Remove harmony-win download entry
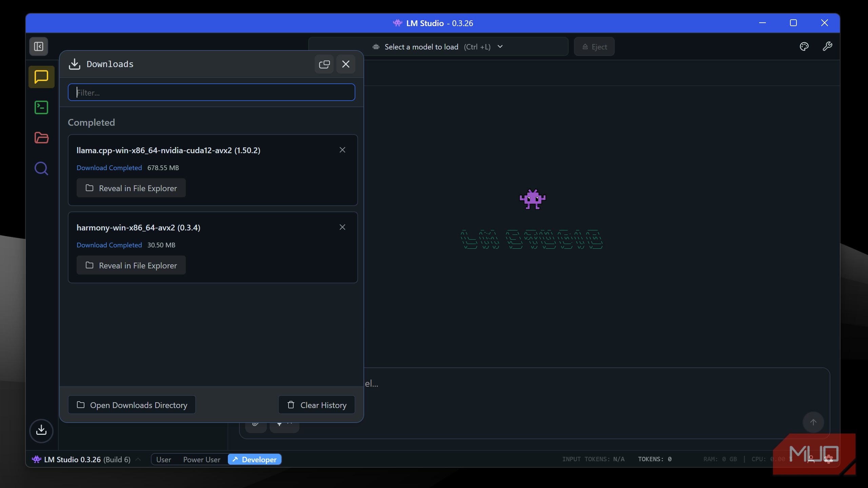 click(x=342, y=227)
